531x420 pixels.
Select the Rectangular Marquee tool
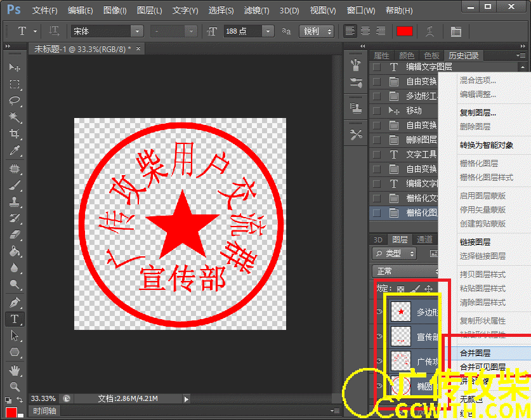(15, 84)
